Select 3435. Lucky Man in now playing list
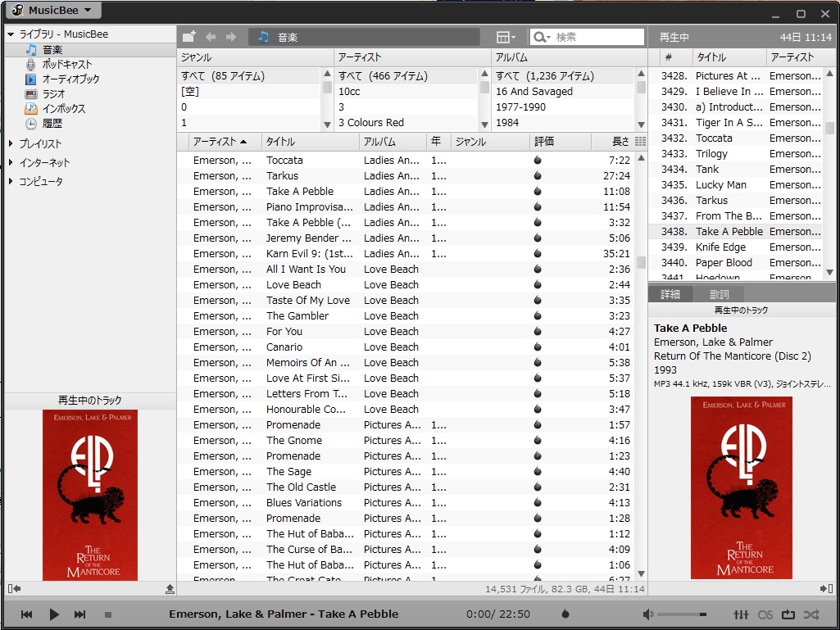The height and width of the screenshot is (630, 840). (x=736, y=185)
